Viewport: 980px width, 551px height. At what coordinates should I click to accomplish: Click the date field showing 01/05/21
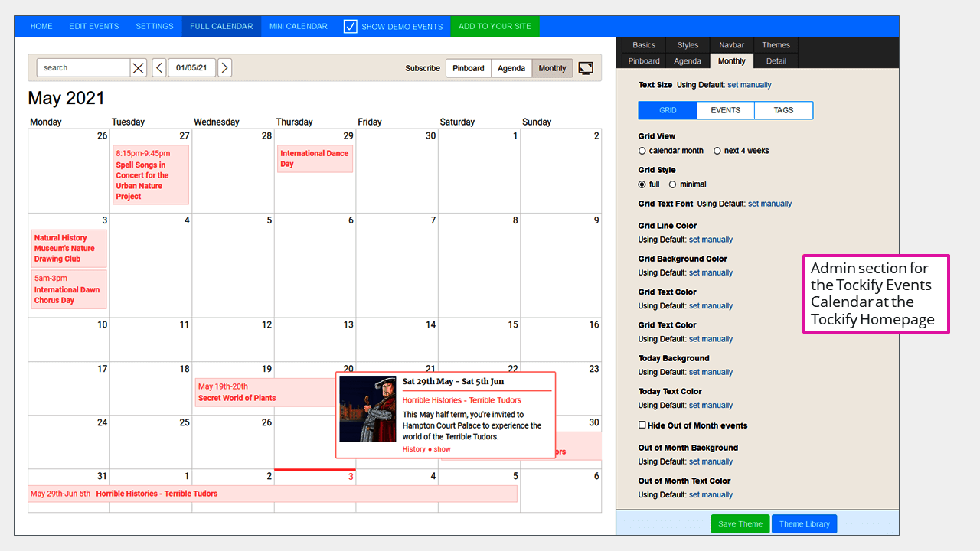tap(191, 67)
